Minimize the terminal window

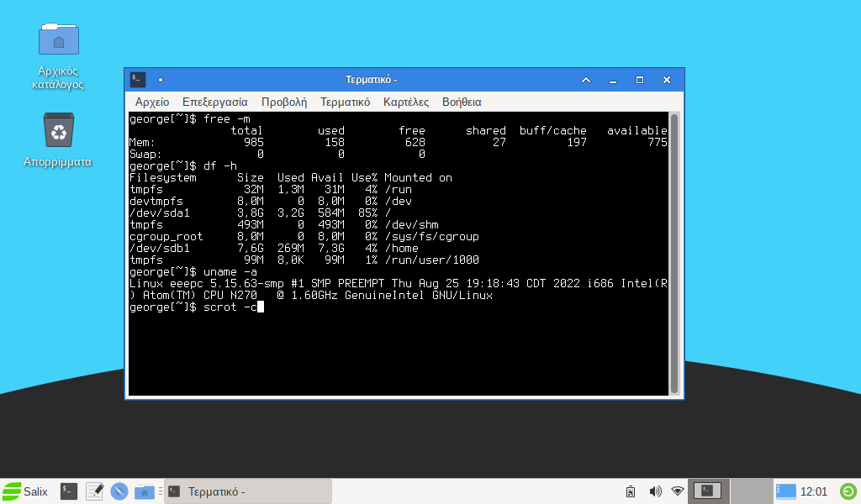[613, 80]
